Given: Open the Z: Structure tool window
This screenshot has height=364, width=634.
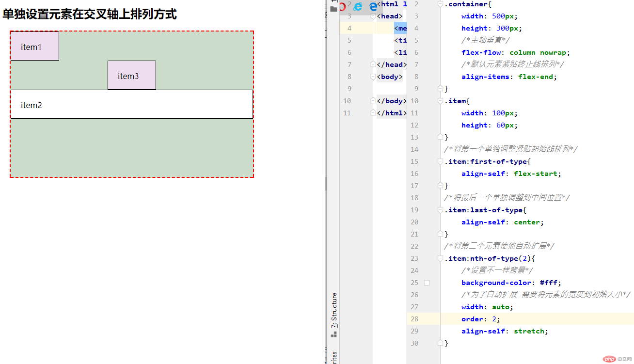Looking at the screenshot, I should pyautogui.click(x=334, y=315).
